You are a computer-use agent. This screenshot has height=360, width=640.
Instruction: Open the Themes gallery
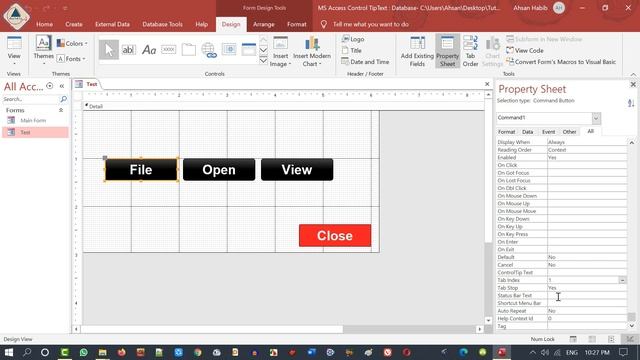43,50
